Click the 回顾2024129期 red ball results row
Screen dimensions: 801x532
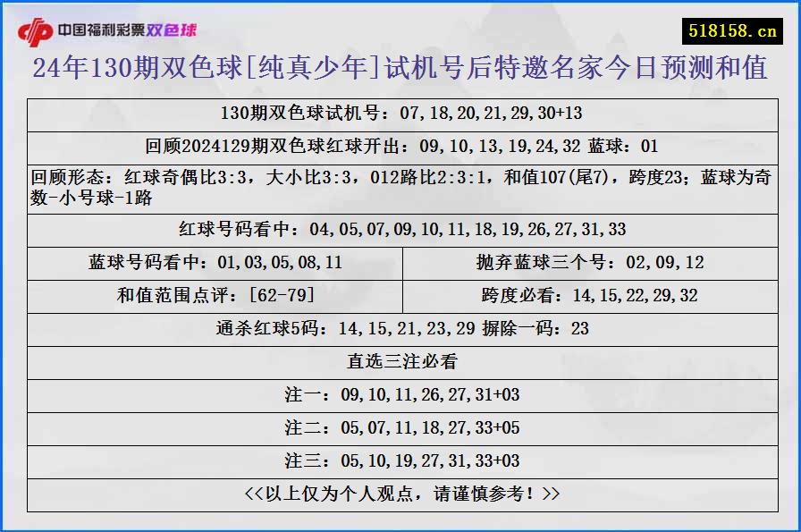click(400, 141)
